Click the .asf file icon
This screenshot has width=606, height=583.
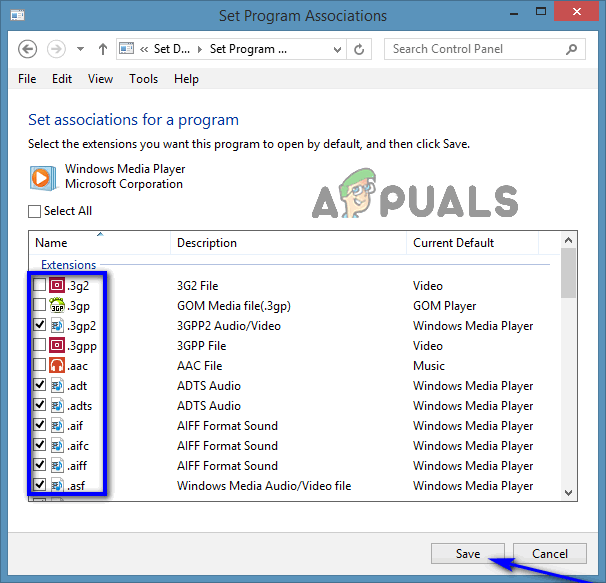(57, 485)
